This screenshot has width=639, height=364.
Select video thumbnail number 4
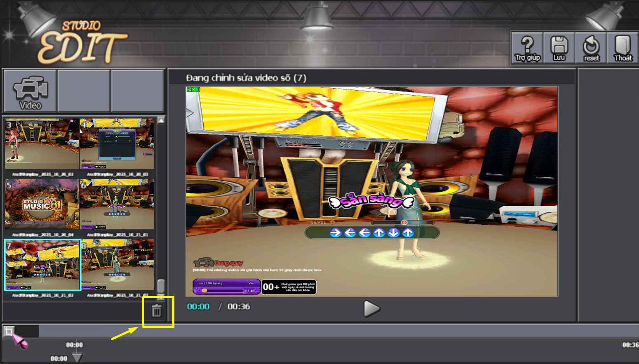(x=117, y=144)
